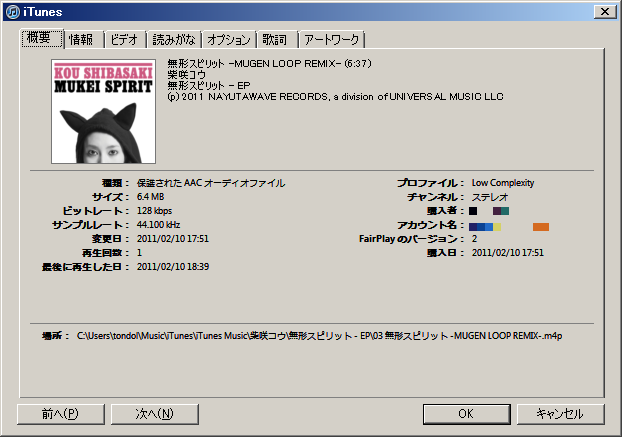Click the 44.100 kHz sample rate value

(x=158, y=225)
